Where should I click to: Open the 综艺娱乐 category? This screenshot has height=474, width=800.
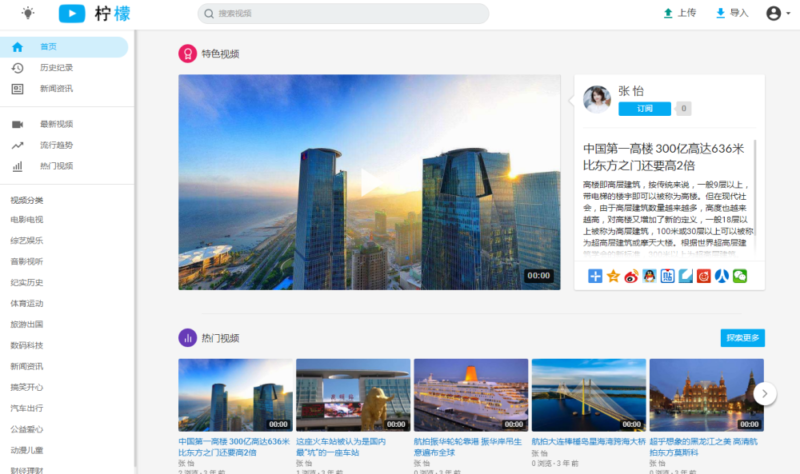[x=27, y=240]
